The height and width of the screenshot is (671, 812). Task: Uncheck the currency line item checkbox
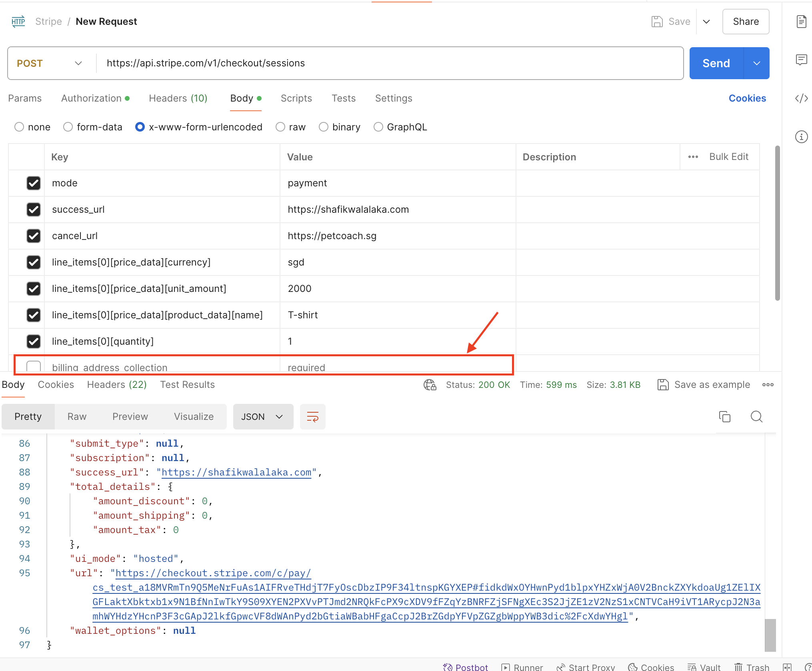(34, 262)
